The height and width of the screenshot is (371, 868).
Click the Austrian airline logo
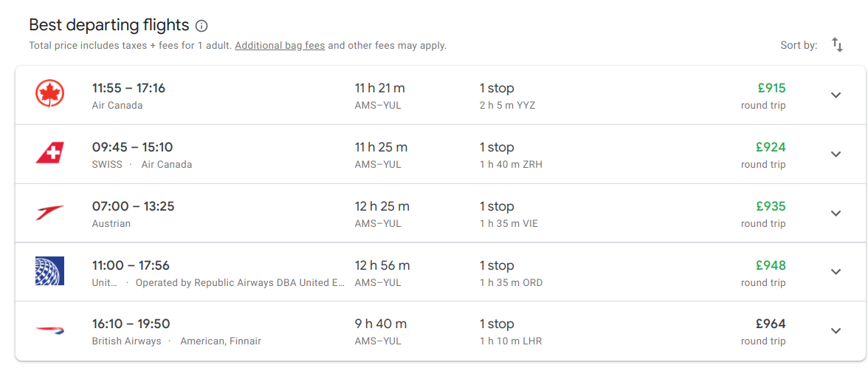tap(50, 212)
